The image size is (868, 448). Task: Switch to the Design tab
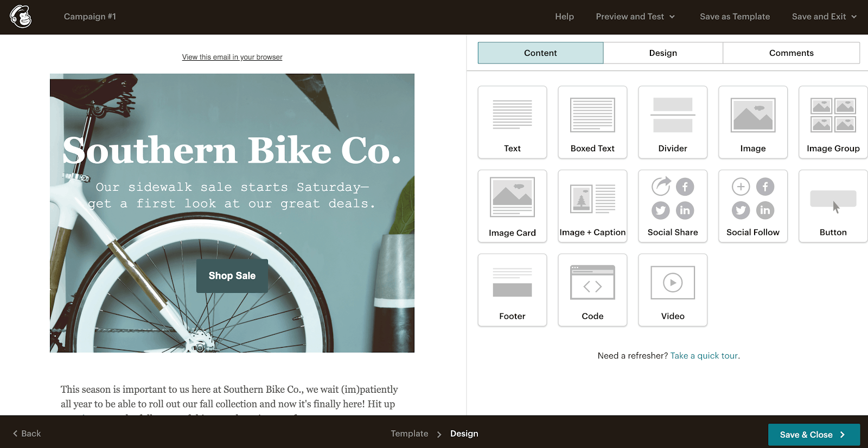coord(663,53)
